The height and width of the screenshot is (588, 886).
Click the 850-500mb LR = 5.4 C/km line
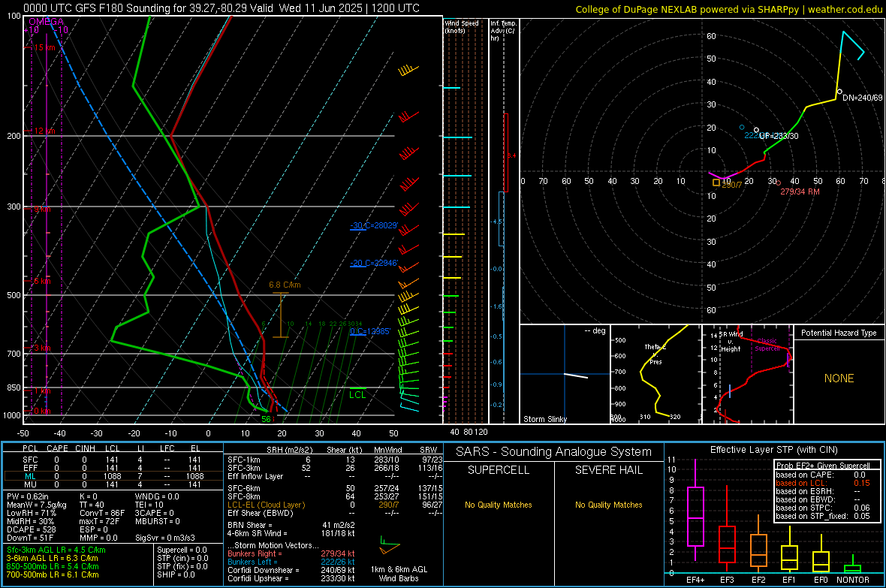53,566
